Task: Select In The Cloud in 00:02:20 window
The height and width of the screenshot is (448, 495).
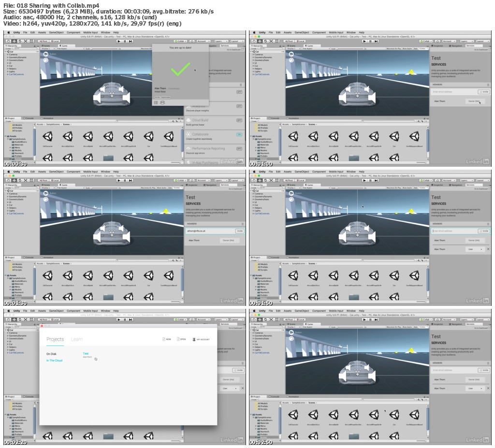Action: coord(54,361)
